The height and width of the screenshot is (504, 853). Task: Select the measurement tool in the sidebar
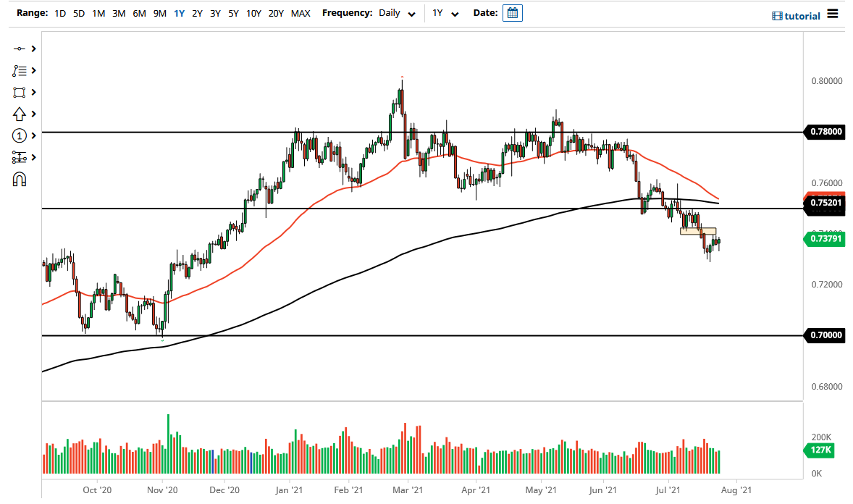(x=18, y=157)
